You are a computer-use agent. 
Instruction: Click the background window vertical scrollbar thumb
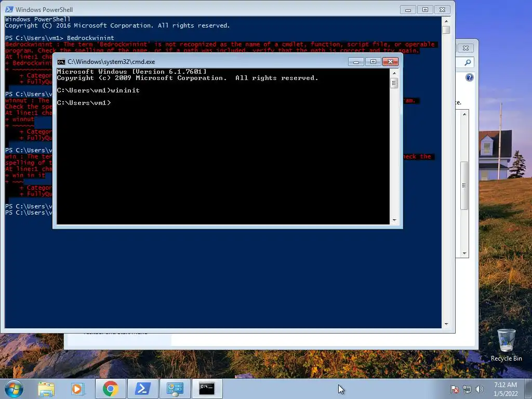pos(464,185)
